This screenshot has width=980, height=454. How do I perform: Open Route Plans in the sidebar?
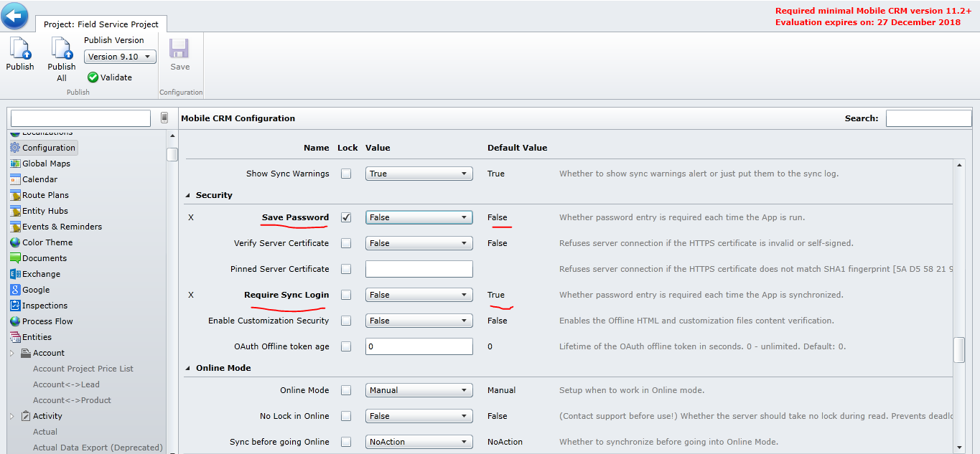pyautogui.click(x=45, y=195)
